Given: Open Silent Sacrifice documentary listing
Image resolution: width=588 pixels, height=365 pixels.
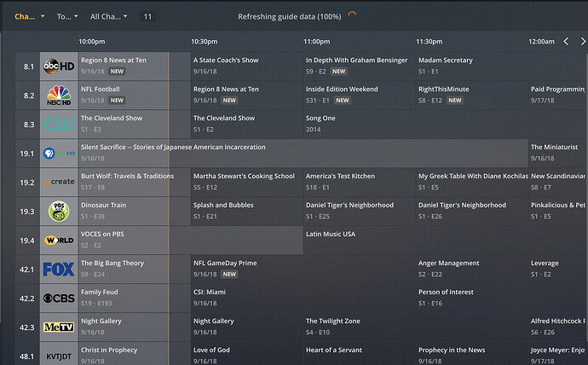Looking at the screenshot, I should pyautogui.click(x=303, y=154).
